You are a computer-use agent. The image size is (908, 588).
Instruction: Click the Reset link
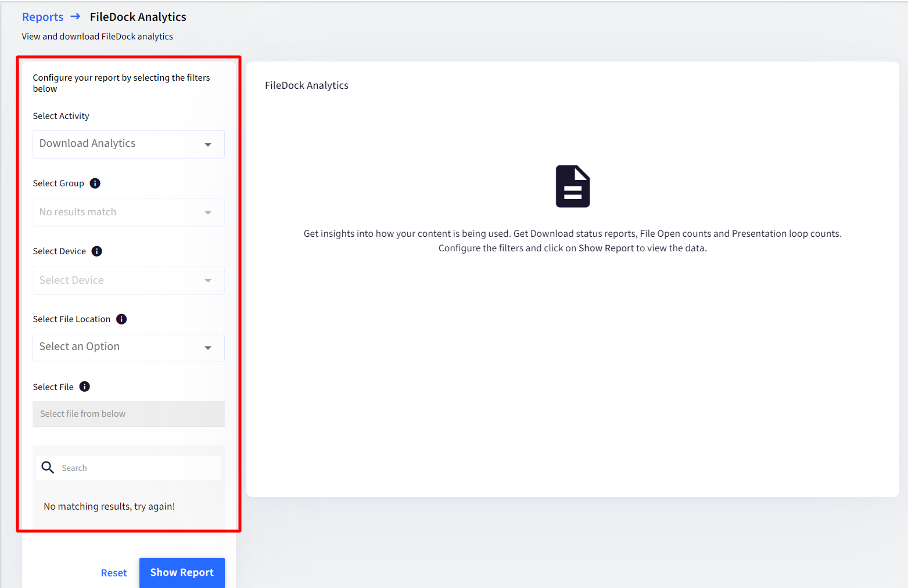click(114, 573)
